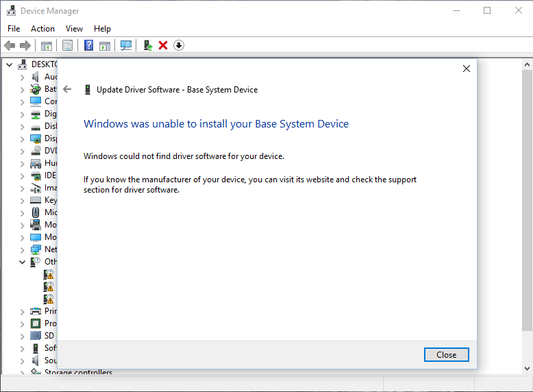Expand the IDE controllers category chevron
533x392 pixels.
point(23,176)
